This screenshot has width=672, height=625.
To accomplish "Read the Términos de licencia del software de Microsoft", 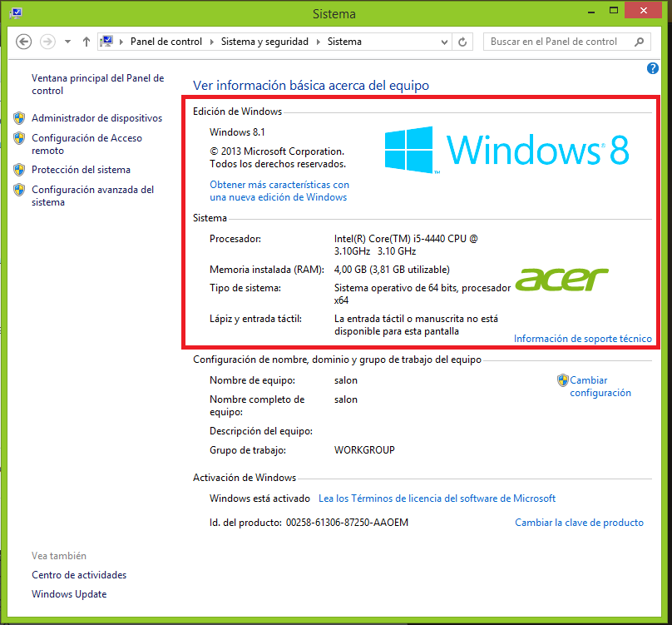I will tap(437, 499).
